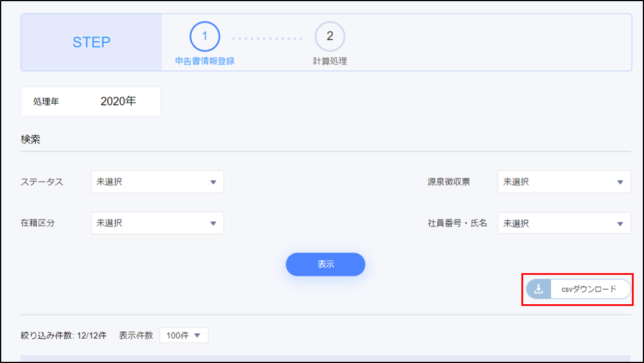Screen dimensions: 644x363
Task: Click the 絞り込み件数 12/12件 count text
Action: click(64, 335)
